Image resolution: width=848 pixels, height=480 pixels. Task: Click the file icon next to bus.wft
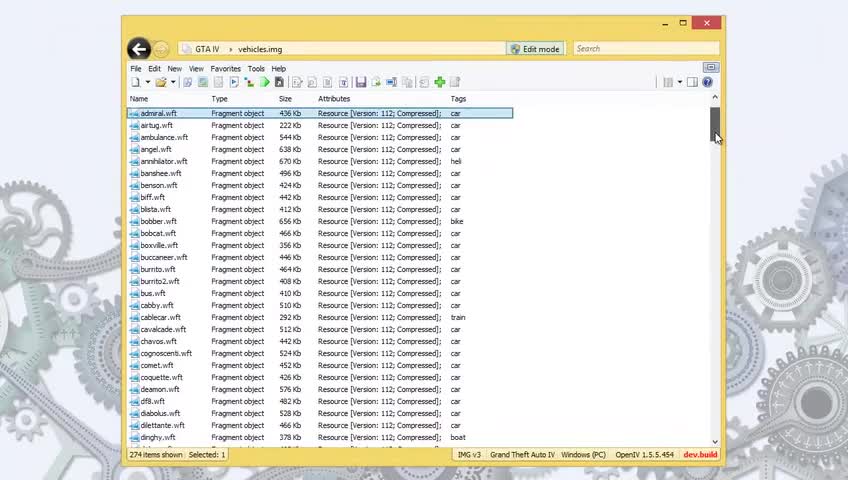click(134, 294)
